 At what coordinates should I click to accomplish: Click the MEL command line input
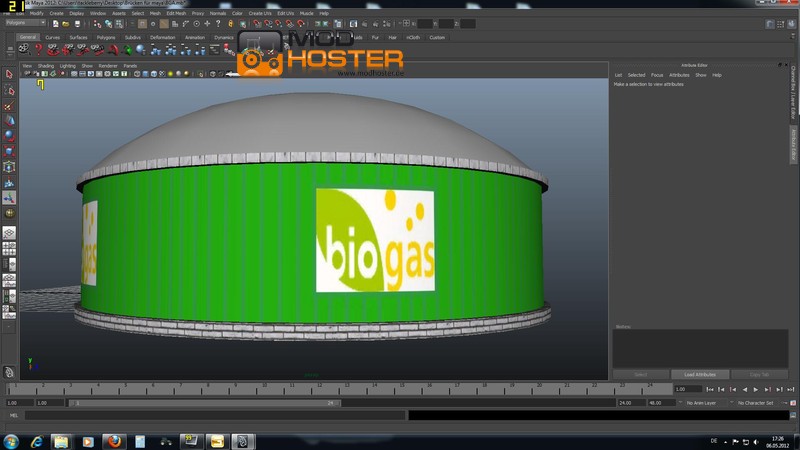click(215, 415)
